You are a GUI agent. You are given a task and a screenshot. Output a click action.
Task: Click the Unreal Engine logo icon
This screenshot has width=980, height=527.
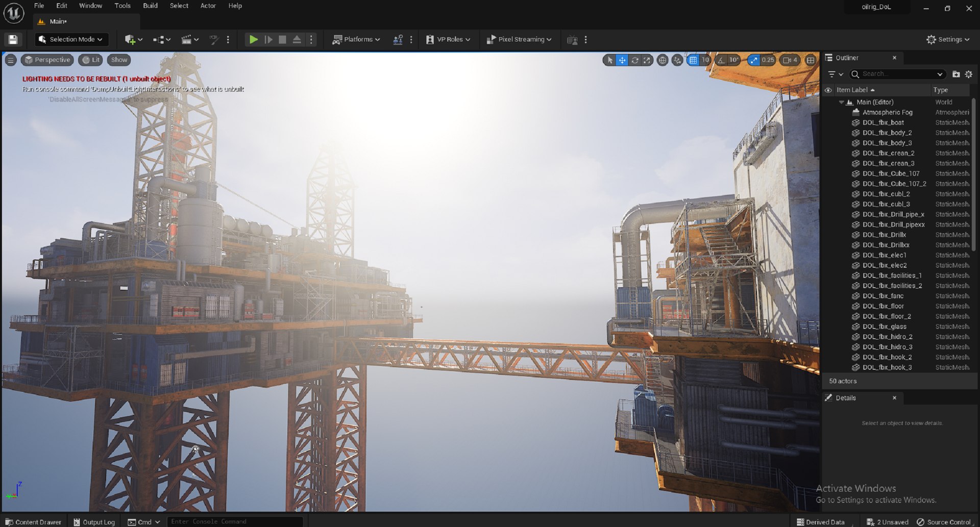(14, 13)
